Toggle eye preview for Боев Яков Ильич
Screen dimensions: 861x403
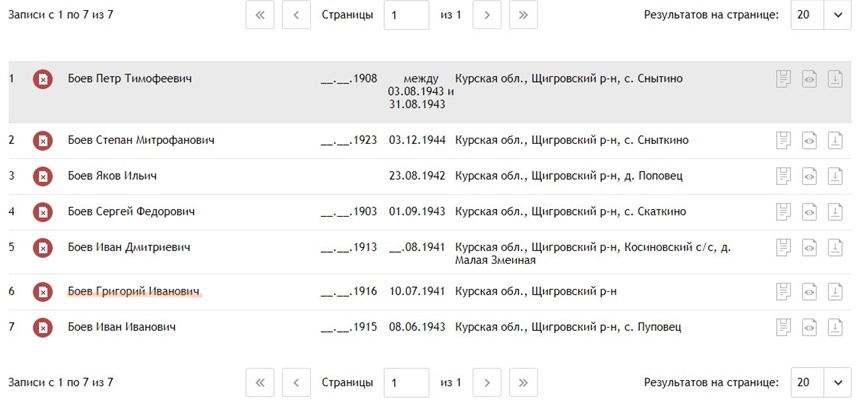click(x=809, y=176)
